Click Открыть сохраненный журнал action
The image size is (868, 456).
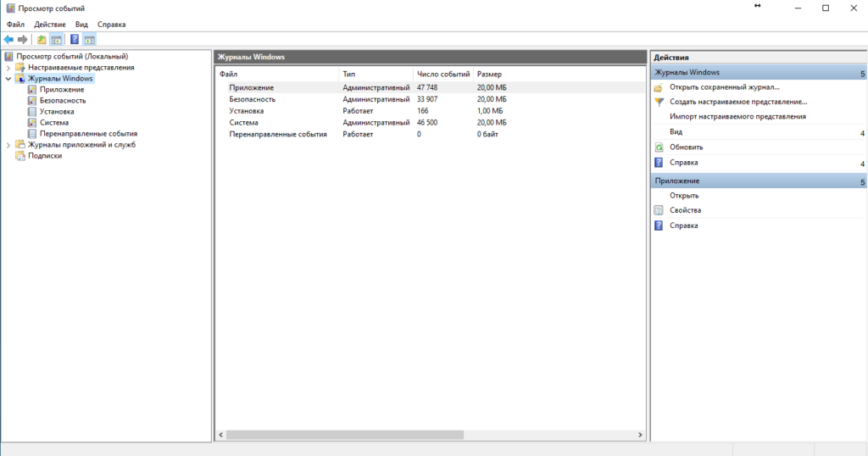[x=724, y=87]
